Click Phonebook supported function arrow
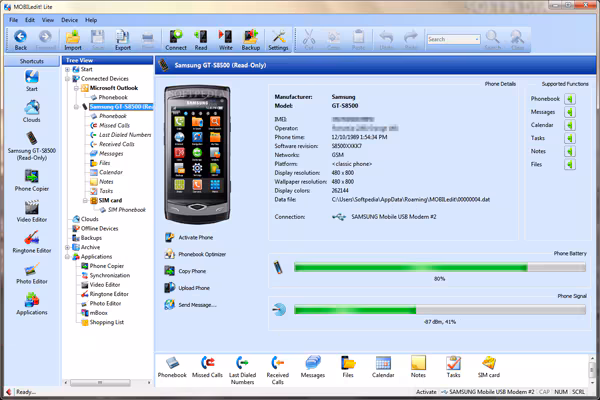This screenshot has height=400, width=600. [570, 99]
